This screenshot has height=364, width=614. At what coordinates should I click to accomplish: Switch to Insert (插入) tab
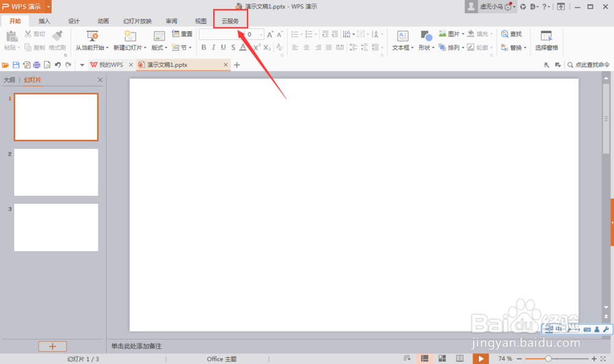click(x=44, y=21)
